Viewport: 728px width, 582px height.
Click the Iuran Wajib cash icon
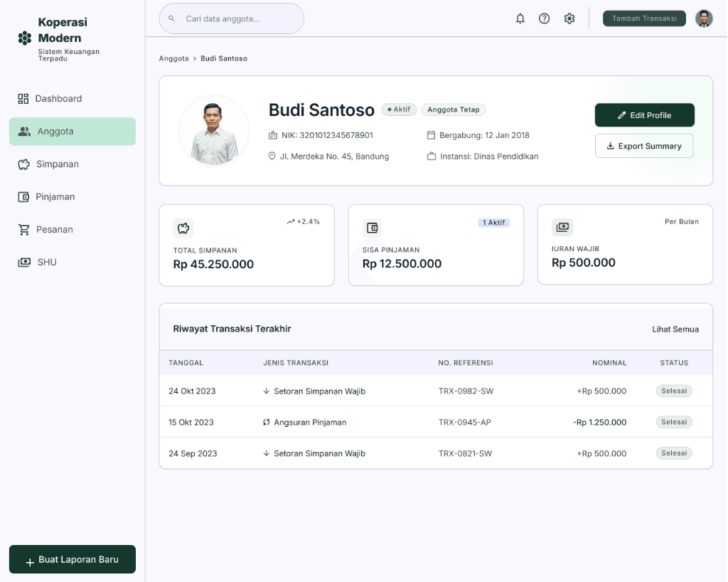click(x=562, y=227)
